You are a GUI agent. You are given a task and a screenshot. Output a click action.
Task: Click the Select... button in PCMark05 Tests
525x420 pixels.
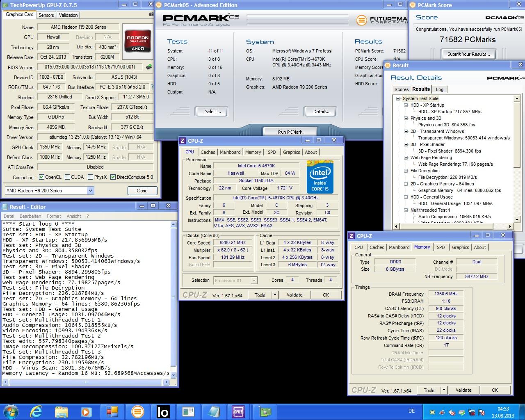[213, 112]
